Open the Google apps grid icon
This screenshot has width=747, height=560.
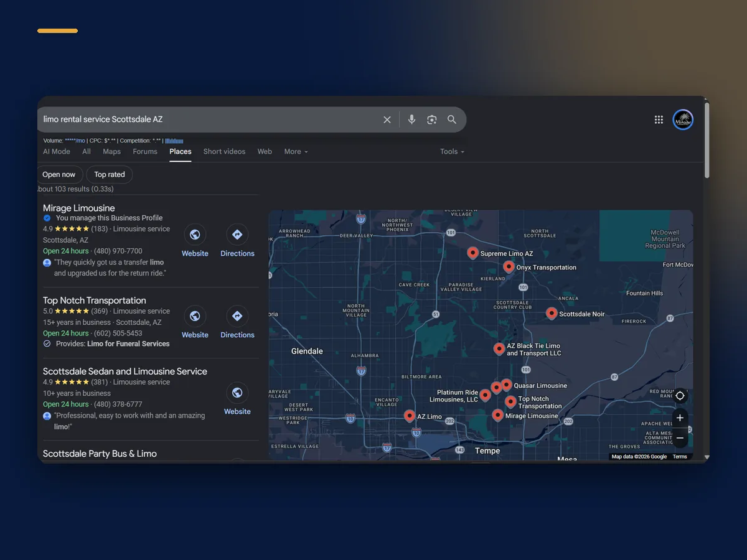point(659,120)
